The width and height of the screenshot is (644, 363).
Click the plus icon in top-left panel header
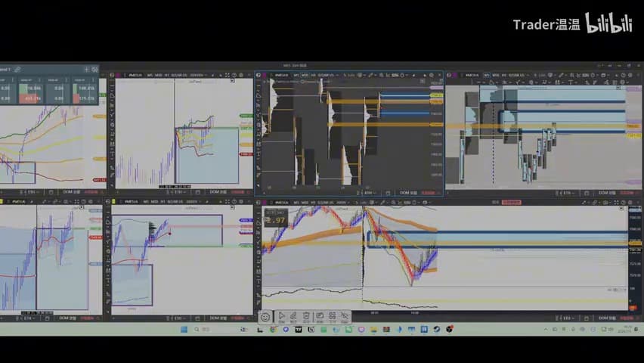[x=87, y=69]
